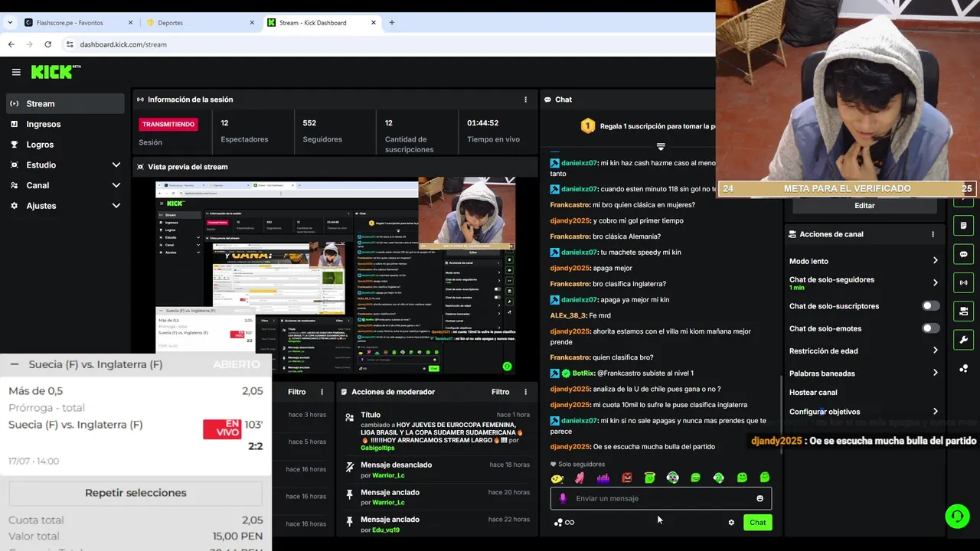Click the green headset support button

point(957,516)
